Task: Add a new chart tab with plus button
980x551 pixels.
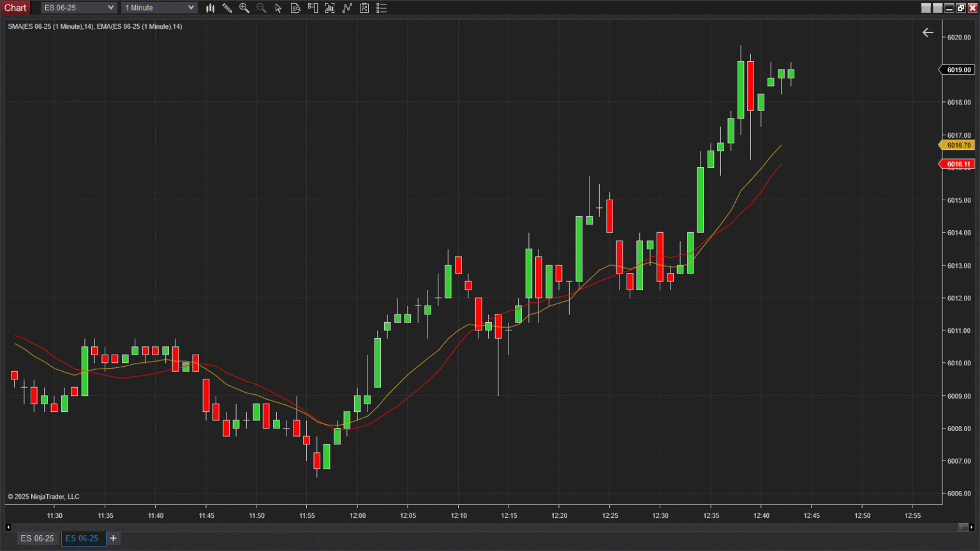Action: [x=113, y=538]
